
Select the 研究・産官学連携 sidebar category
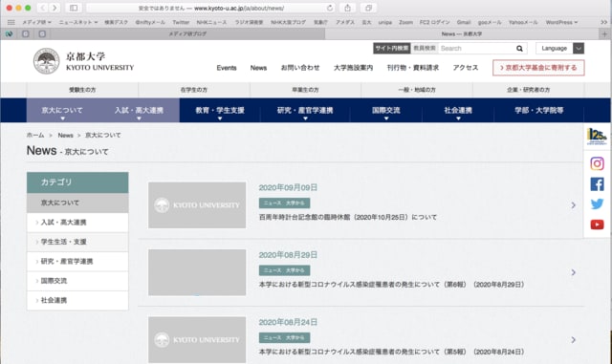click(x=77, y=262)
